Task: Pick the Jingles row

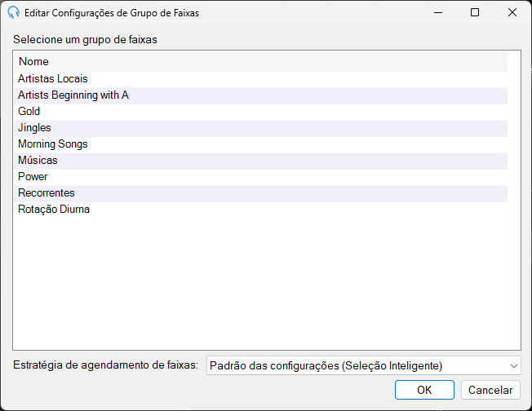Action: pyautogui.click(x=261, y=128)
